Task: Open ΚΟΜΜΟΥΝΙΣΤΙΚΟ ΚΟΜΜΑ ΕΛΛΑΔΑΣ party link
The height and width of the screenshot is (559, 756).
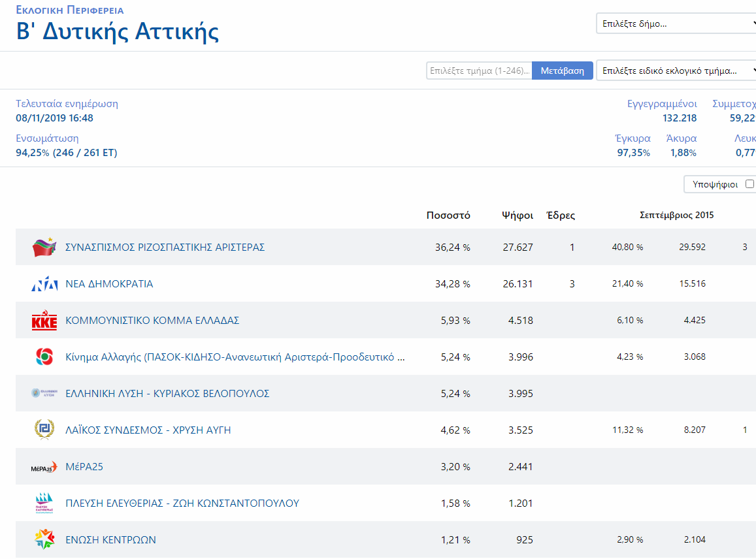Action: [x=152, y=321]
